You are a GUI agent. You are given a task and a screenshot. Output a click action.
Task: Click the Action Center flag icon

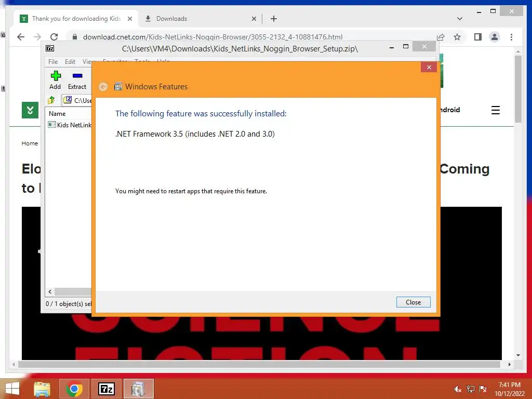[483, 389]
